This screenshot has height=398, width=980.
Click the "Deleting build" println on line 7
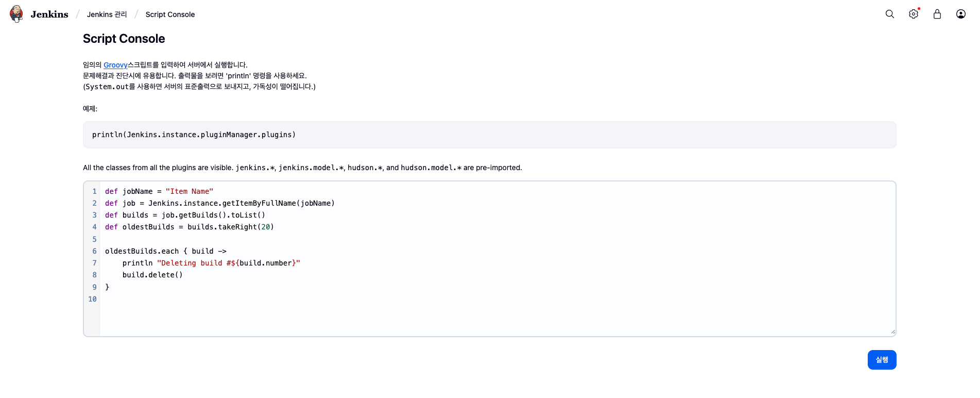pos(211,263)
